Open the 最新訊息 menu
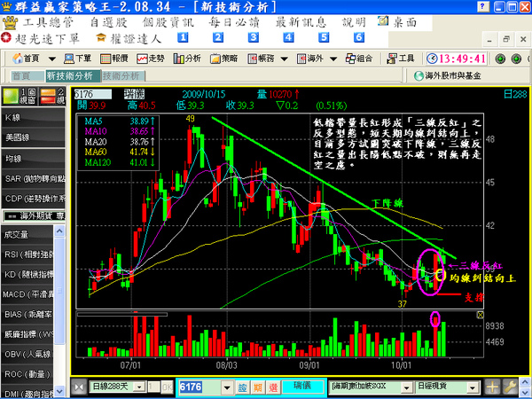532x399 pixels. pos(301,22)
